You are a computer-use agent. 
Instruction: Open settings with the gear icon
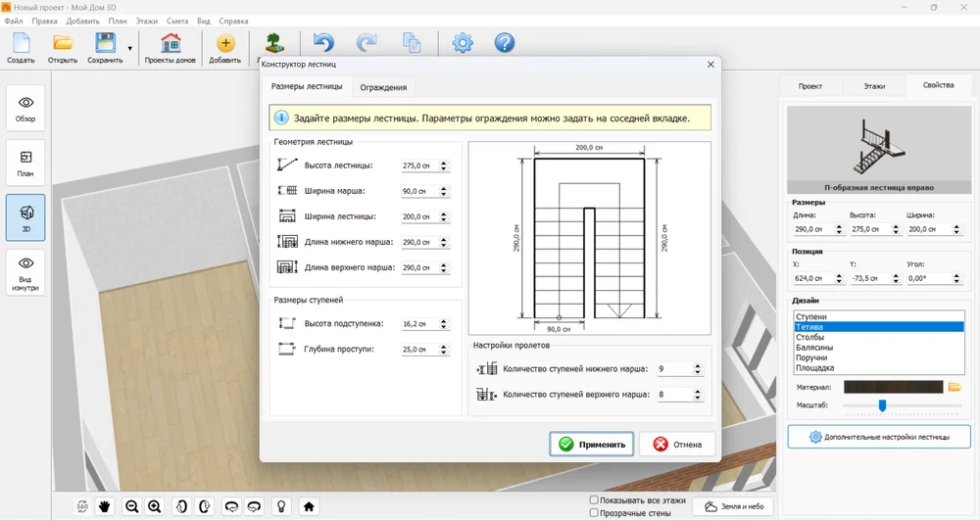[x=463, y=43]
